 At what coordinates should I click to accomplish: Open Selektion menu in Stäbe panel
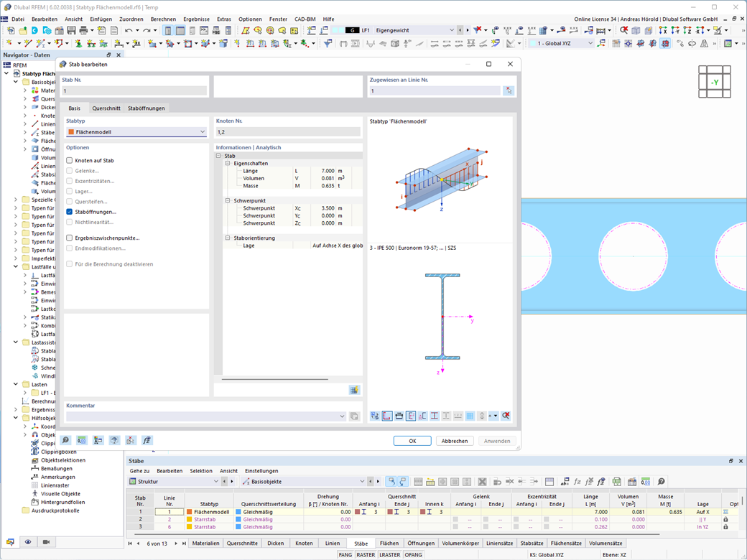click(x=201, y=471)
